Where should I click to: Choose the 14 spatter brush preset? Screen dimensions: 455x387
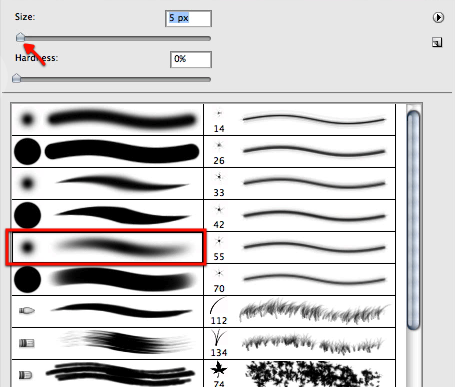[299, 119]
